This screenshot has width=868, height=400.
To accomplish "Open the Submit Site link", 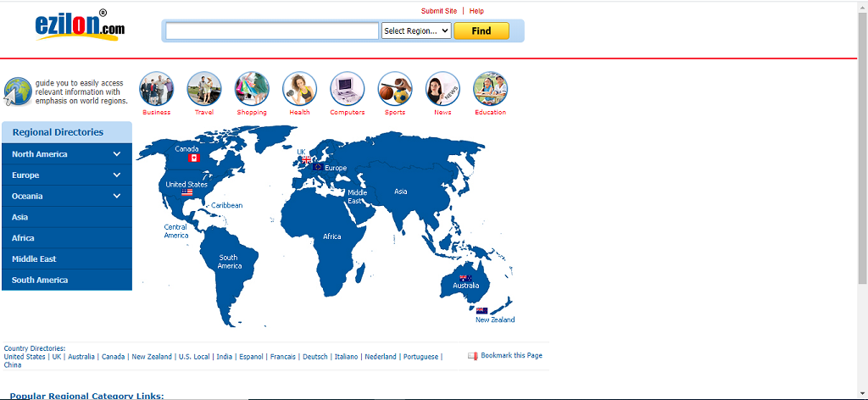I will point(439,11).
